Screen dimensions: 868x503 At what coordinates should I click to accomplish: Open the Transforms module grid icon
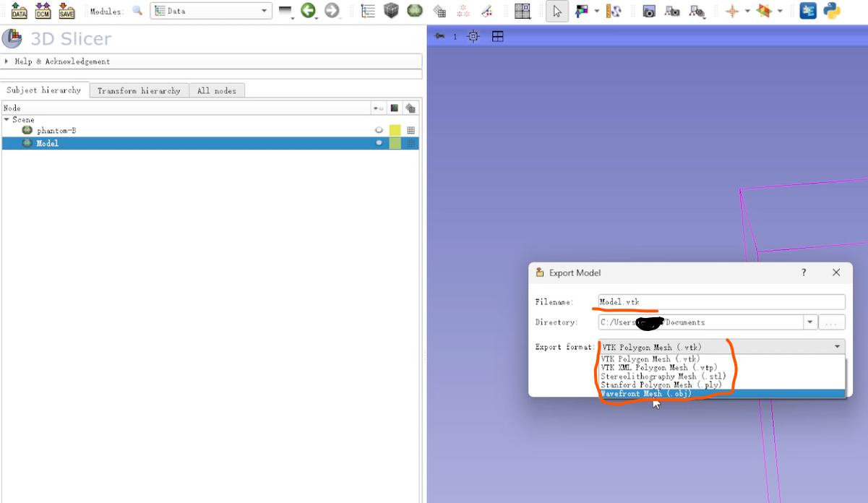pos(439,11)
